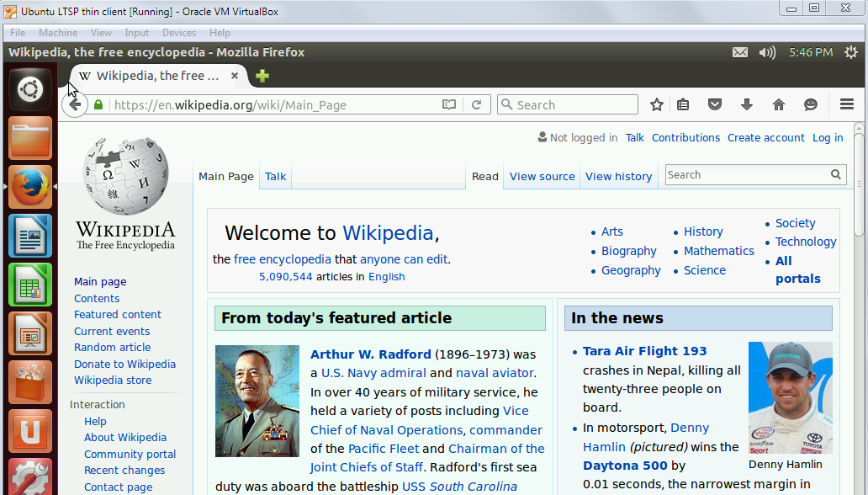Reload the current Wikipedia page
Screen dimensions: 868x495
476,104
